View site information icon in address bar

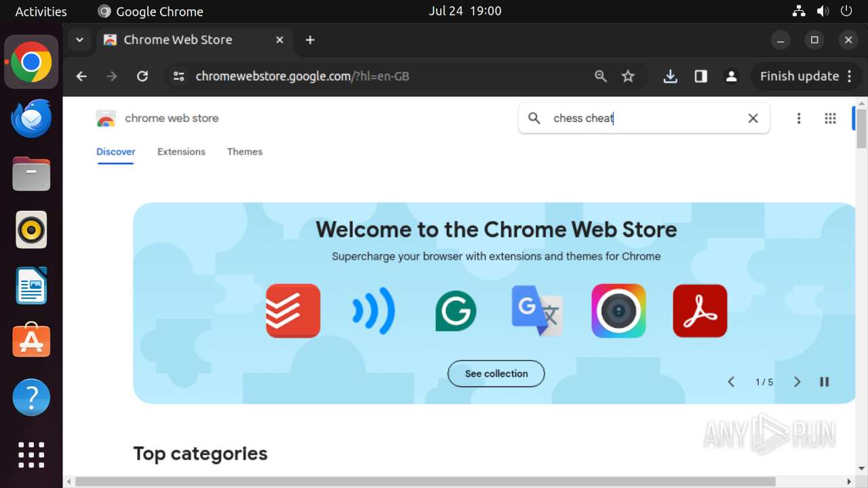click(x=179, y=77)
